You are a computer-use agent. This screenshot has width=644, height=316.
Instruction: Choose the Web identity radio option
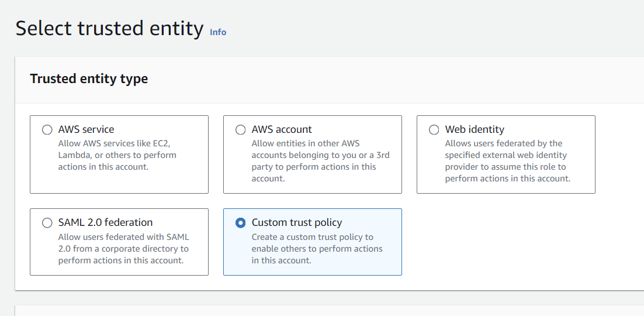click(x=434, y=129)
